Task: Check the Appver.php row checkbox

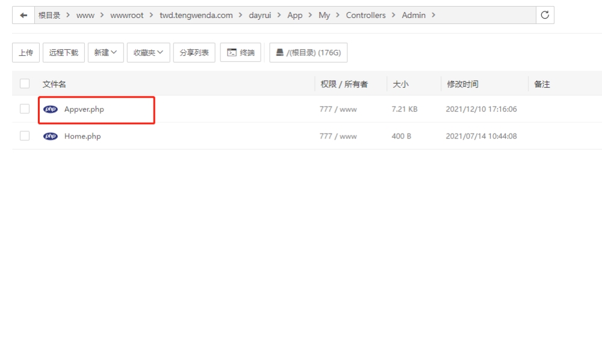Action: tap(25, 109)
